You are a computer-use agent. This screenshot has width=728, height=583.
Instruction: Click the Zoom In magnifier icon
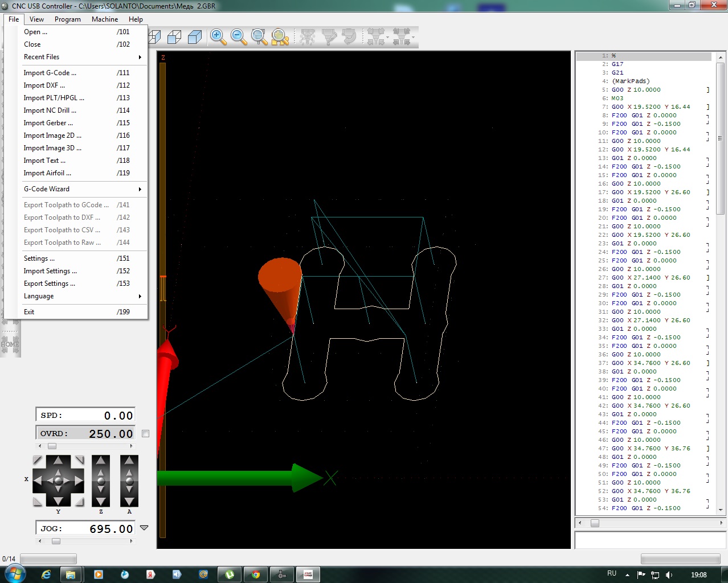coord(218,36)
